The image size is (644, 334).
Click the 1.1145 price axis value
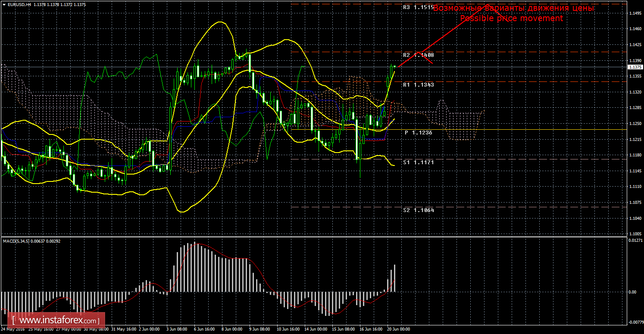tap(635, 171)
